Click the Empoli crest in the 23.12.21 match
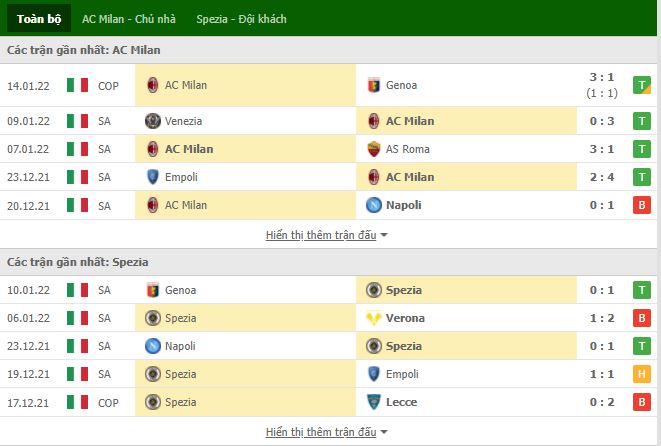Screen dimensions: 661x446 [x=153, y=177]
